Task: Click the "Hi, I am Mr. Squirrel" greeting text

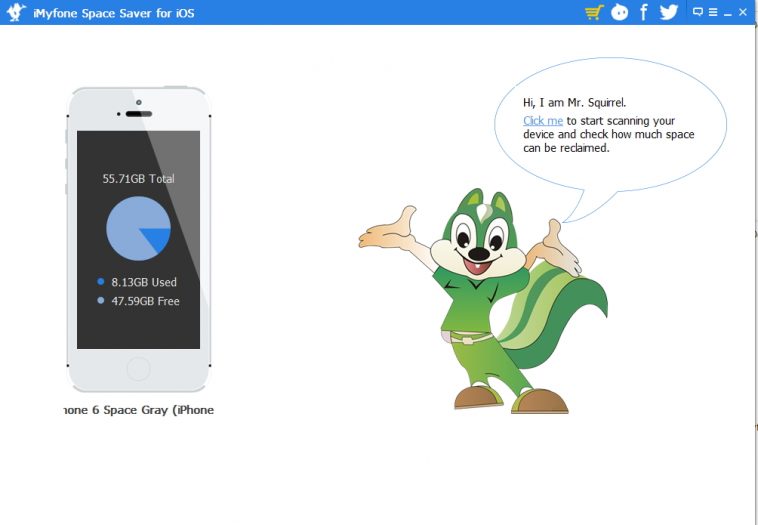Action: [x=574, y=102]
